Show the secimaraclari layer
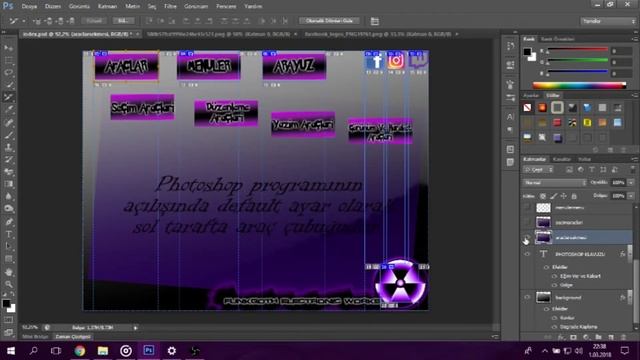Screen dimensions: 640x360 (x=527, y=222)
